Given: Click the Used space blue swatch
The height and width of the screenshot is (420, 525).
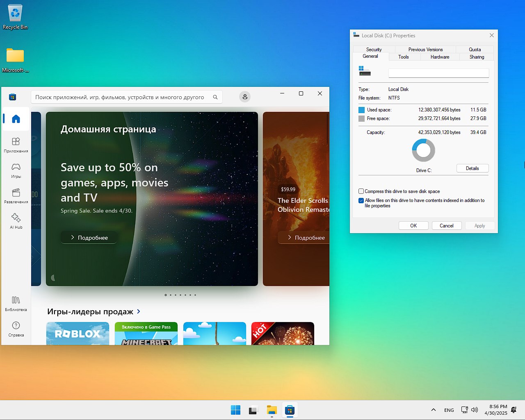Looking at the screenshot, I should click(x=361, y=110).
